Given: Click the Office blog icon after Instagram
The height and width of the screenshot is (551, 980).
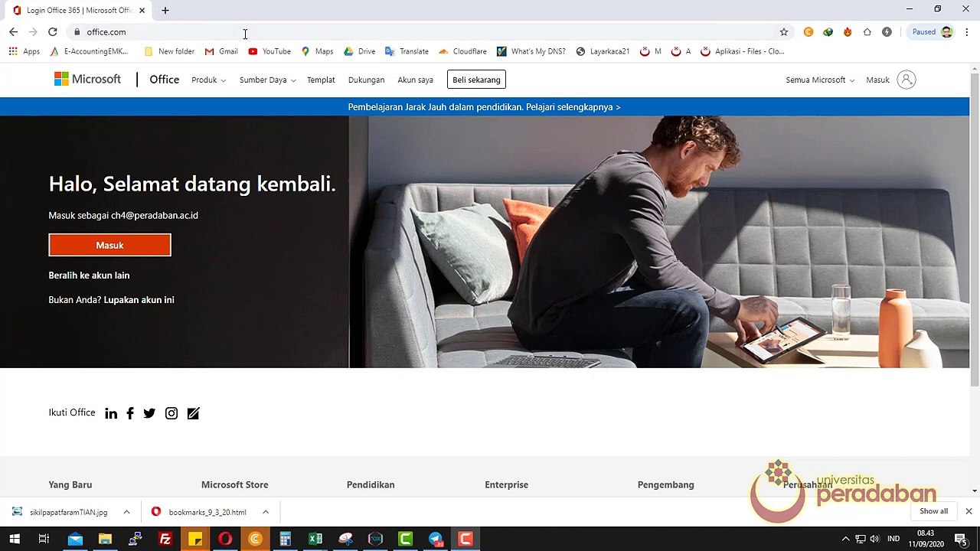Looking at the screenshot, I should 193,413.
